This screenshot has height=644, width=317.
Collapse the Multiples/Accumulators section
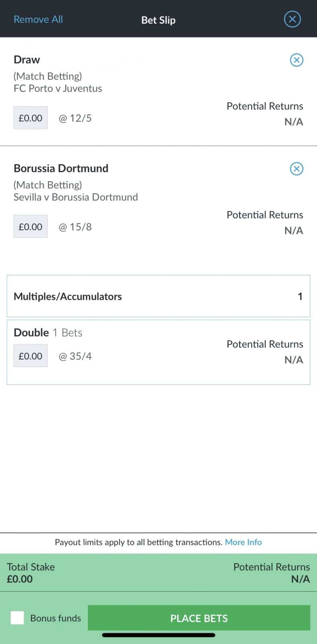click(x=158, y=296)
